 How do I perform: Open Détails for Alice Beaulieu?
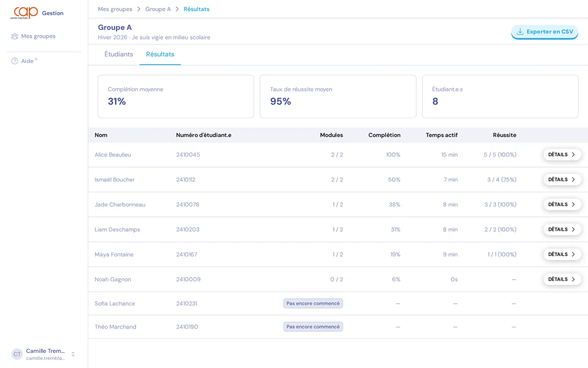click(x=562, y=155)
